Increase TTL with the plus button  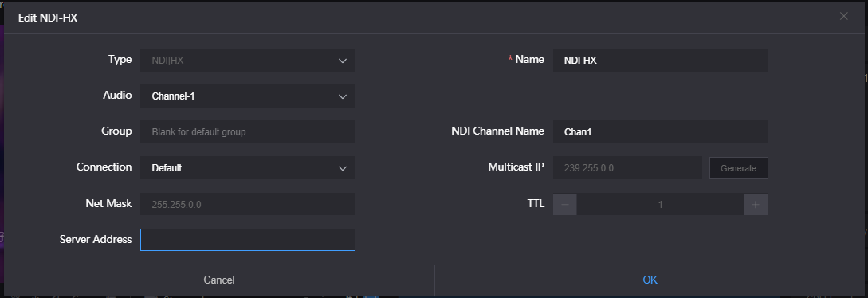756,204
